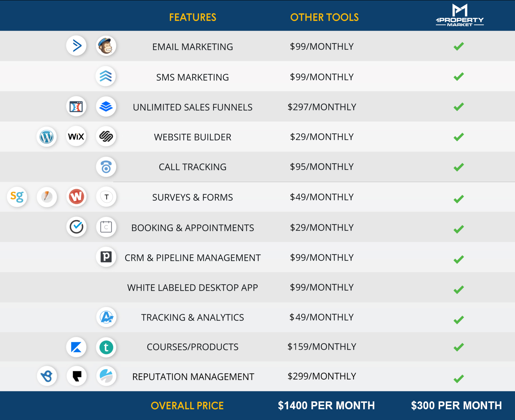Image resolution: width=515 pixels, height=420 pixels.
Task: Click the UNLIMITED SALES FUNNELS label
Action: [193, 107]
